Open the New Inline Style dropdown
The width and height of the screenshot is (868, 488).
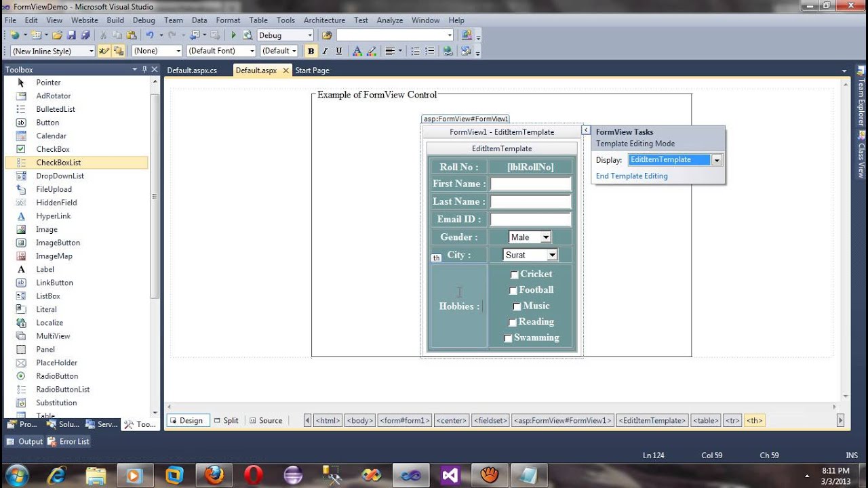click(91, 51)
